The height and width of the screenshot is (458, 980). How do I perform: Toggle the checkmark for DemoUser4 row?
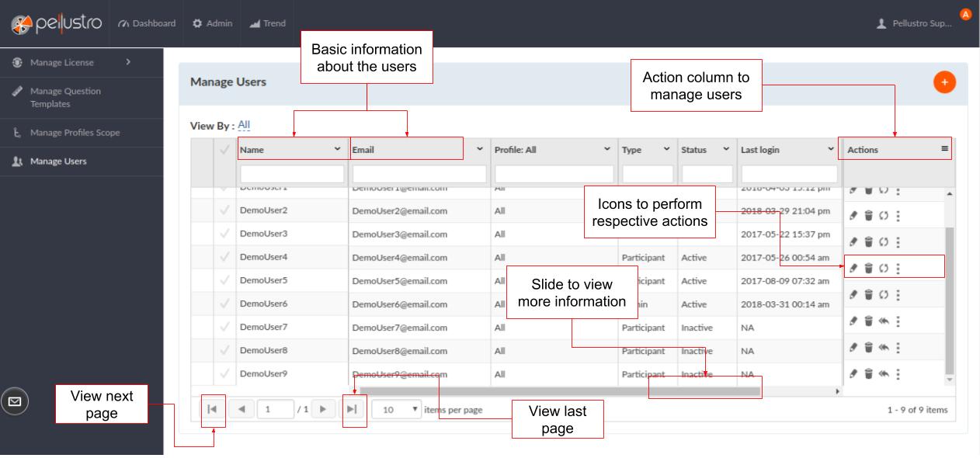tap(225, 257)
